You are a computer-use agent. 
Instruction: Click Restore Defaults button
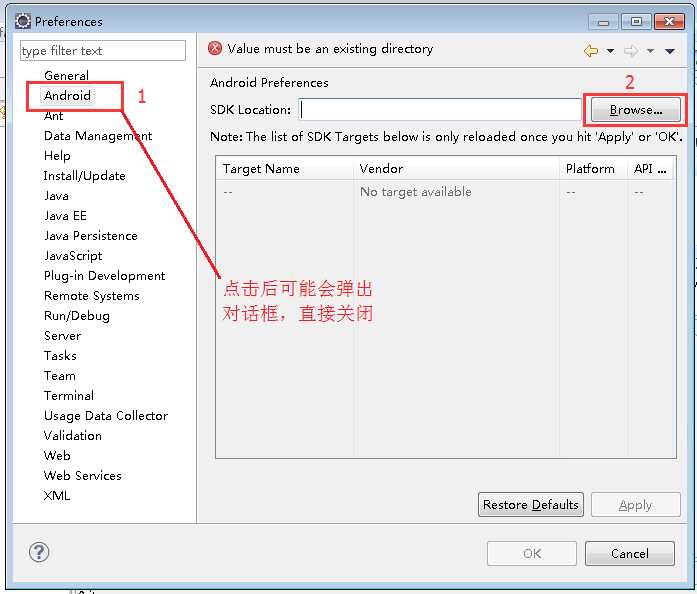531,505
